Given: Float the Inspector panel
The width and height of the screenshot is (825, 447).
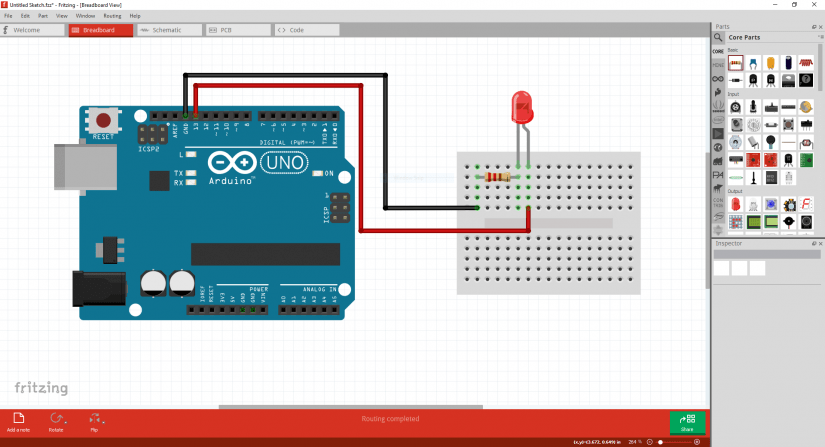Looking at the screenshot, I should point(814,243).
